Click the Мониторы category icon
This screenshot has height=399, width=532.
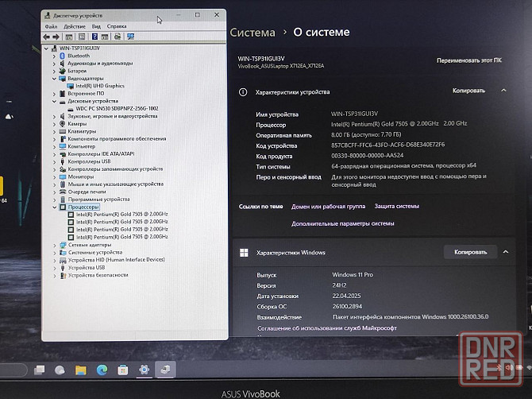(63, 176)
